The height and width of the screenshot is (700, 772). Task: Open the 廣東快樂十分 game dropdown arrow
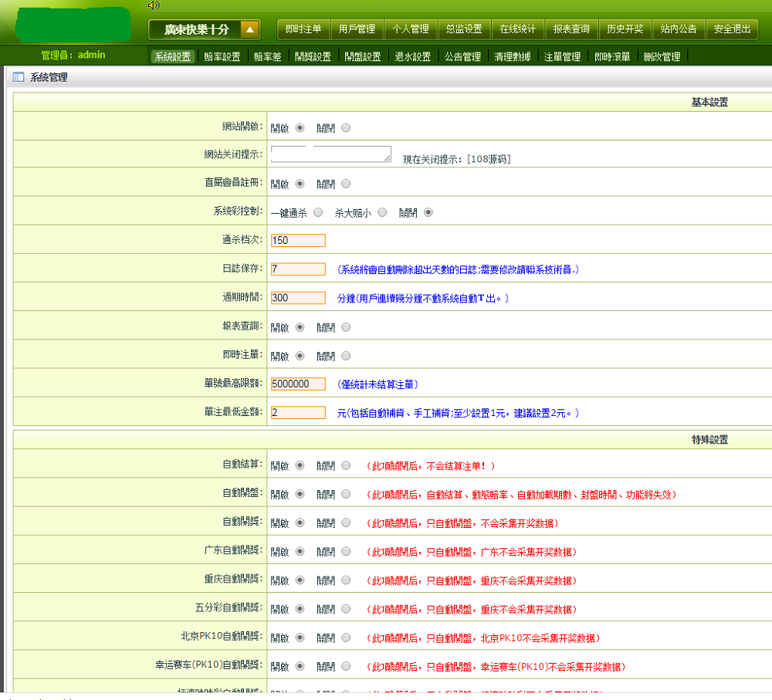pos(249,30)
